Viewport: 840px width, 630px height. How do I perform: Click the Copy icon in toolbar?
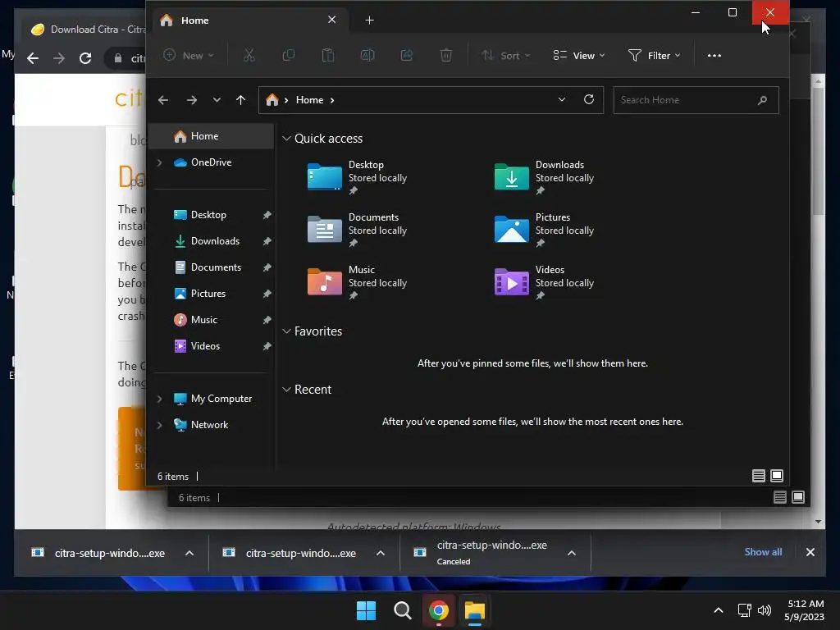click(x=288, y=55)
